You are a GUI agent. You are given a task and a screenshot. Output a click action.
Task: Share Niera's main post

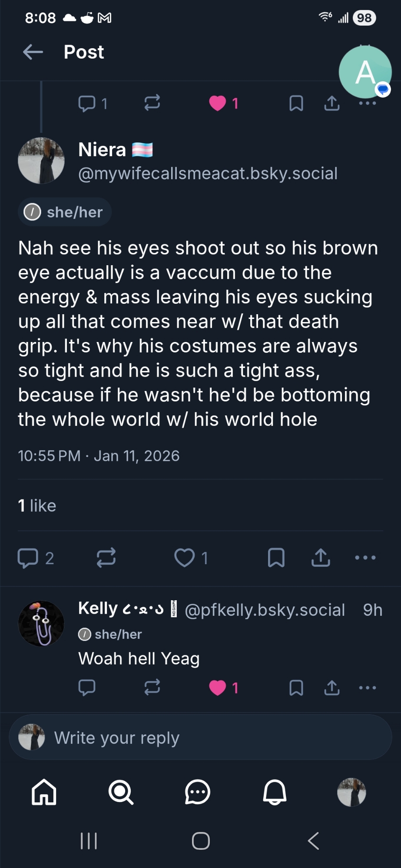pos(321,558)
